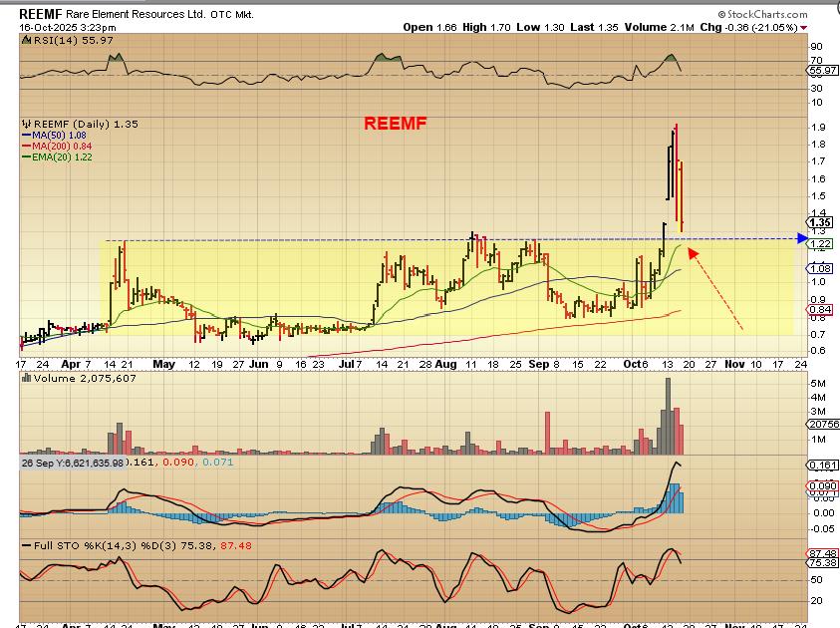The image size is (840, 628).
Task: Click the red REEMF annotation text
Action: pos(395,125)
